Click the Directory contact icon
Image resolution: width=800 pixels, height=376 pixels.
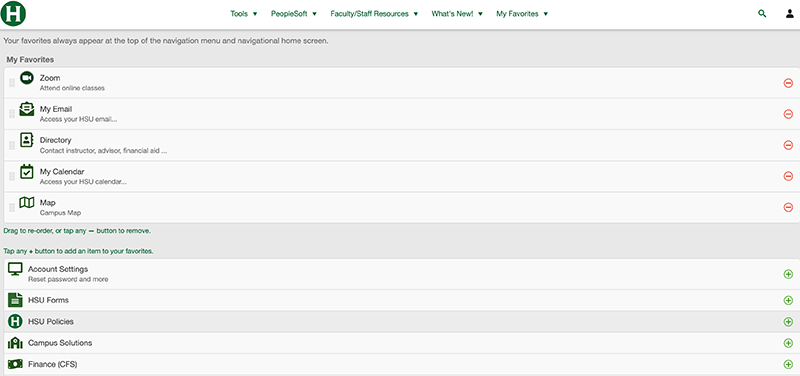[27, 140]
